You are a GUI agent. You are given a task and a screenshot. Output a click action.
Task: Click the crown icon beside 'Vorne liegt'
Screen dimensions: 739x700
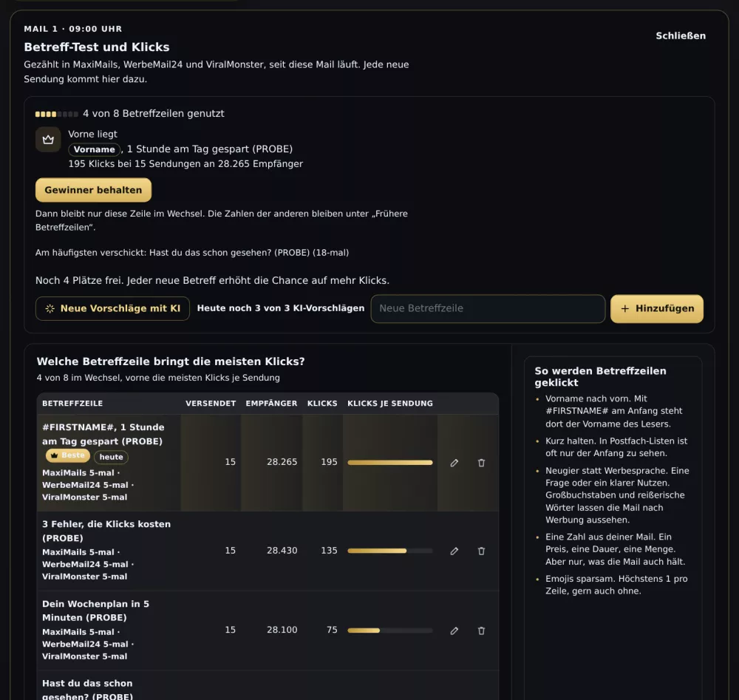point(48,140)
